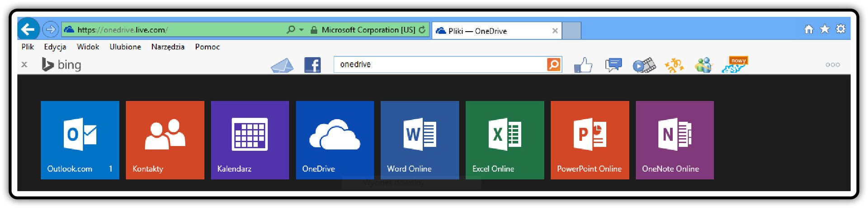Open browser settings gear icon
Viewport: 868px width, 208px height.
pos(840,29)
